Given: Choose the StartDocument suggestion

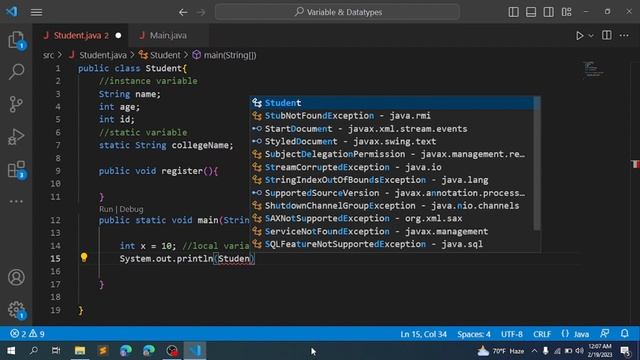Looking at the screenshot, I should tap(392, 129).
